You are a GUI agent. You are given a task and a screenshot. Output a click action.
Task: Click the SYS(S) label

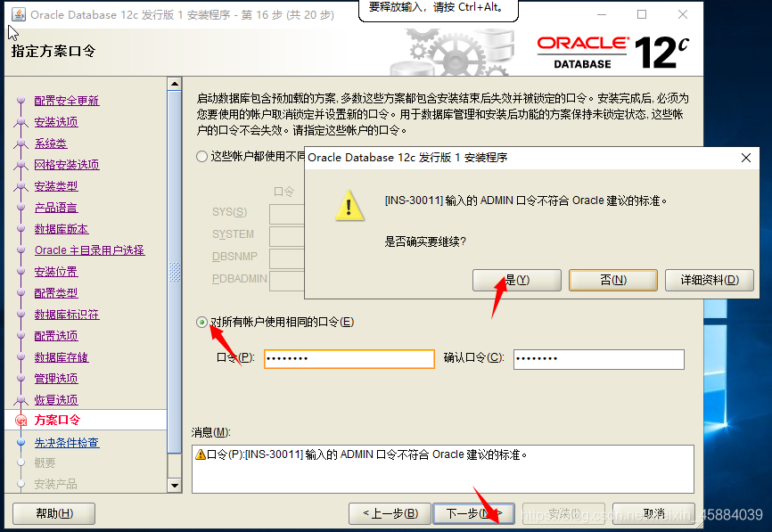pos(230,212)
